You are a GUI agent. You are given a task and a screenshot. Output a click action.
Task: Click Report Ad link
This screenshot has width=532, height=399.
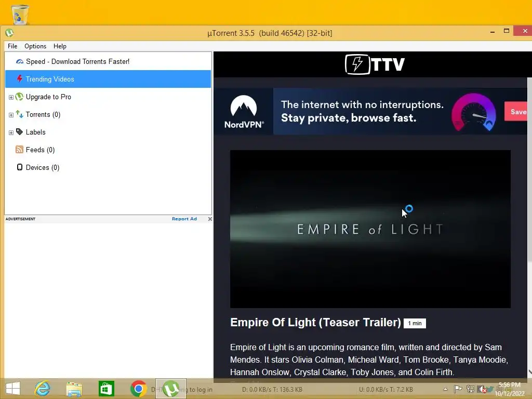tap(184, 219)
